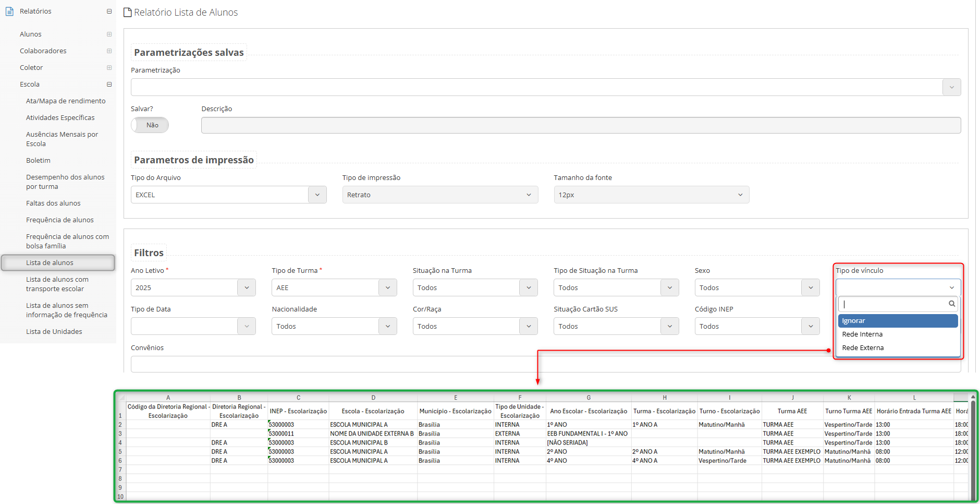Click cell EEB FUNDAMENTAL I - 1º ANO

[x=588, y=434]
